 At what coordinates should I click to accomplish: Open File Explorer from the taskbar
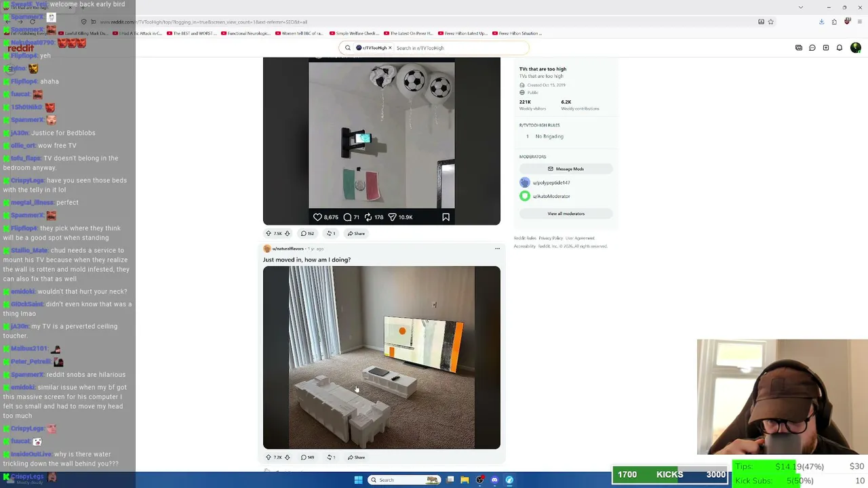click(465, 480)
